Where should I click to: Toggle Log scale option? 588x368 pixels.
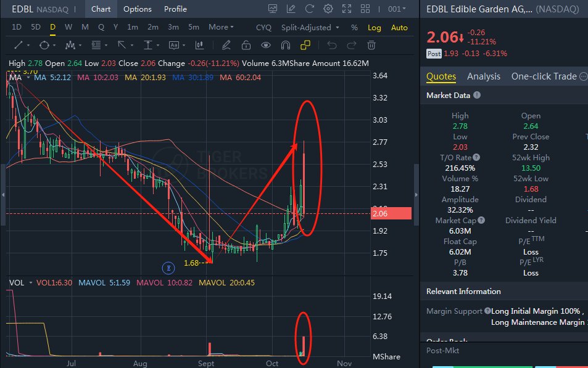click(x=375, y=28)
